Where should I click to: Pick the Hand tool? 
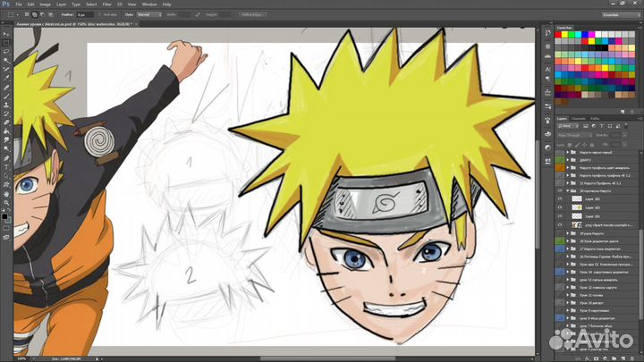(x=6, y=192)
